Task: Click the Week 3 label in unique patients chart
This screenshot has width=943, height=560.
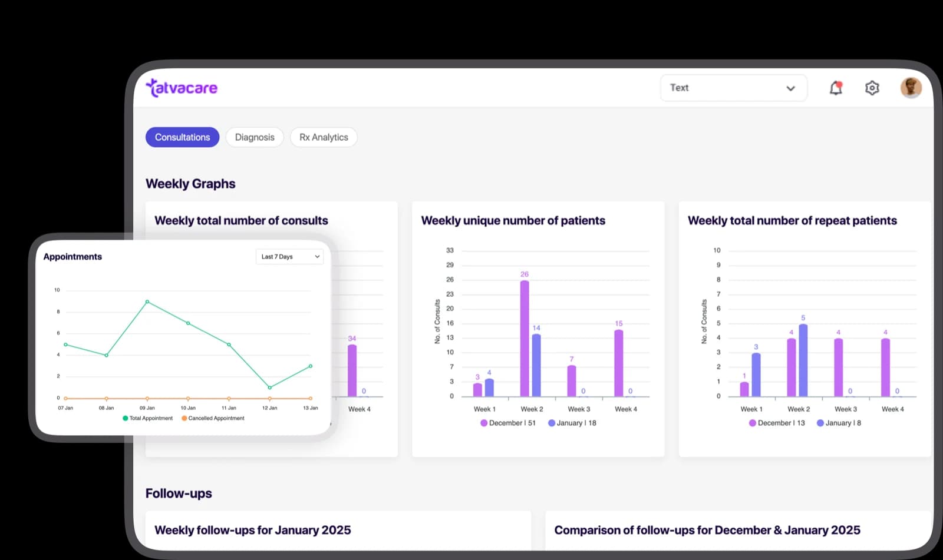Action: pos(579,409)
